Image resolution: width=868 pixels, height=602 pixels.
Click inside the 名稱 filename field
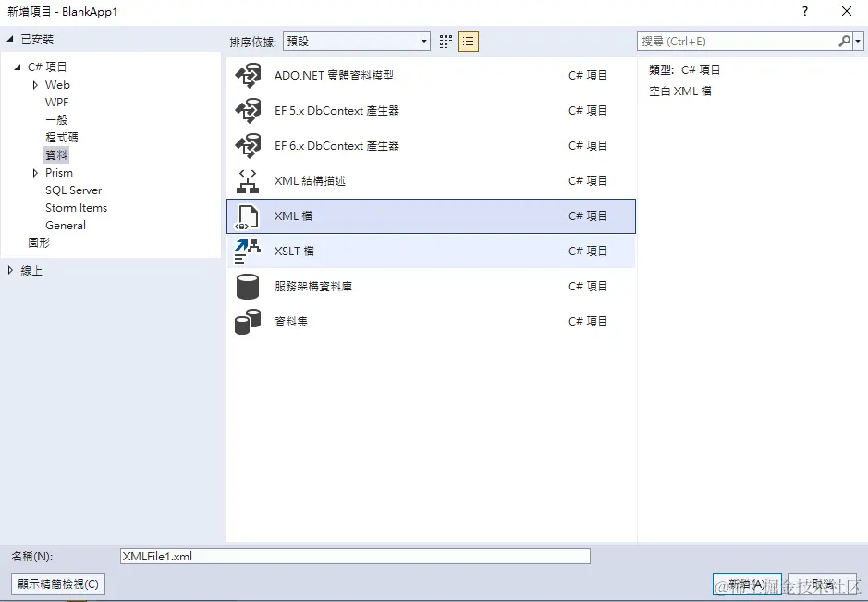tap(356, 556)
